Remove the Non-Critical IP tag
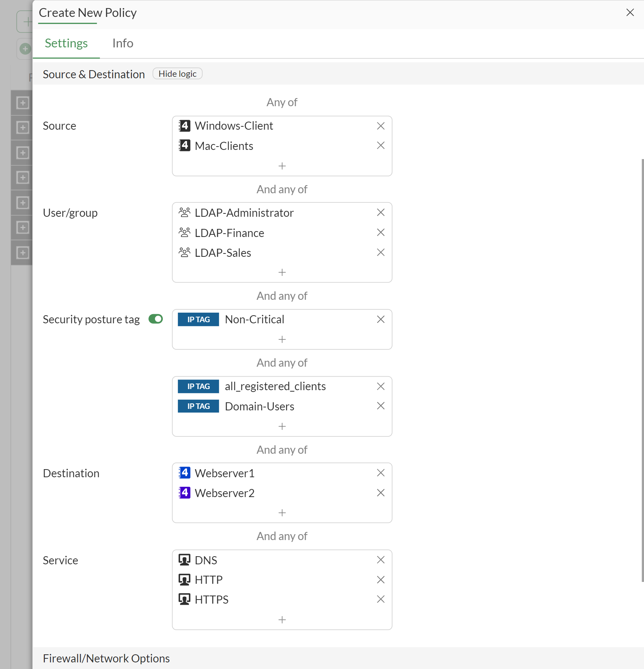The image size is (644, 669). click(x=381, y=319)
